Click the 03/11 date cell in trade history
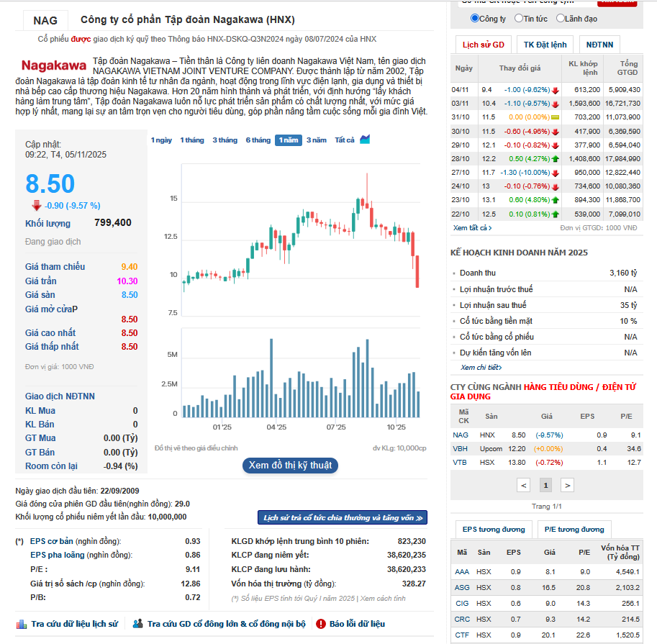The height and width of the screenshot is (644, 657). [460, 104]
